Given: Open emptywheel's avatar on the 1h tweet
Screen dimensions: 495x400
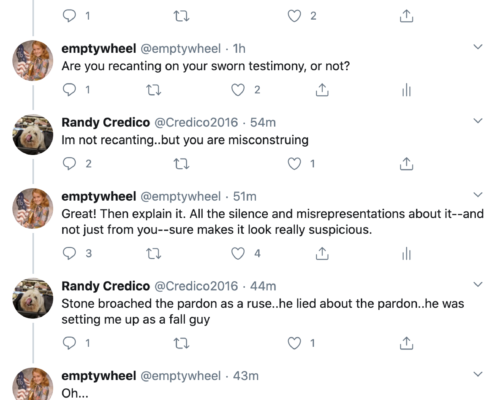Looking at the screenshot, I should [33, 61].
